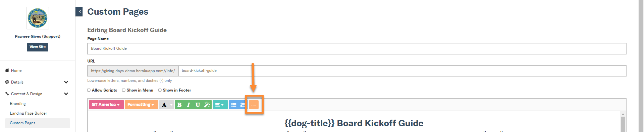Viewport: 644px width, 132px height.
Task: Tick the Show in Footer checkbox
Action: [160, 90]
